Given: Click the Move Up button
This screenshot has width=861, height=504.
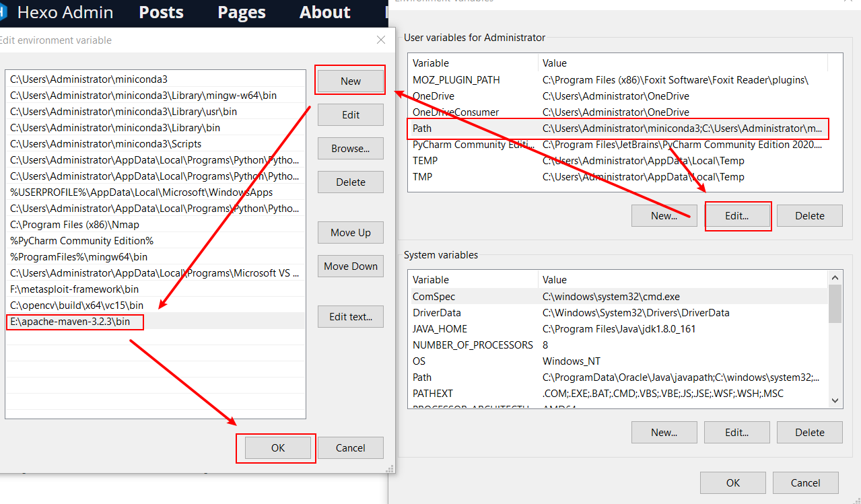Looking at the screenshot, I should [x=350, y=232].
